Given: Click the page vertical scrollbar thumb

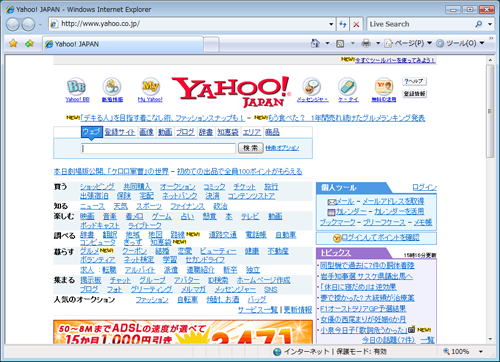Looking at the screenshot, I should pos(490,111).
